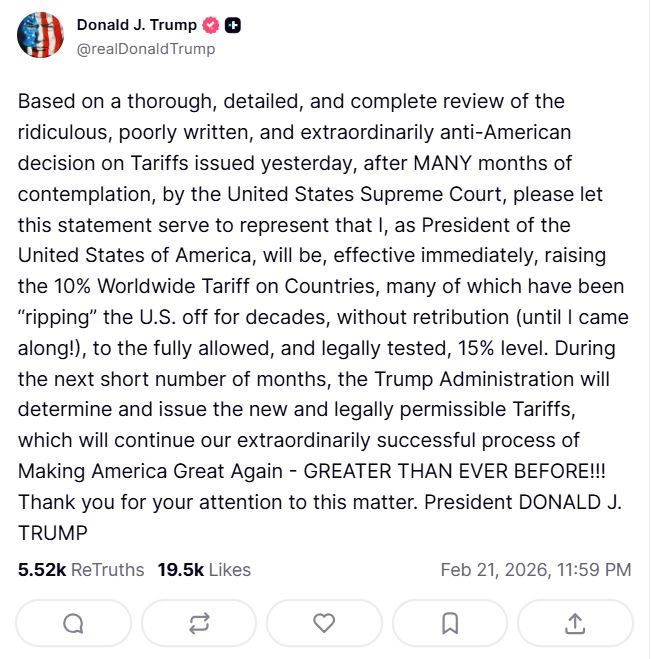Click "Thank you for your attention" sentence

pos(140,502)
